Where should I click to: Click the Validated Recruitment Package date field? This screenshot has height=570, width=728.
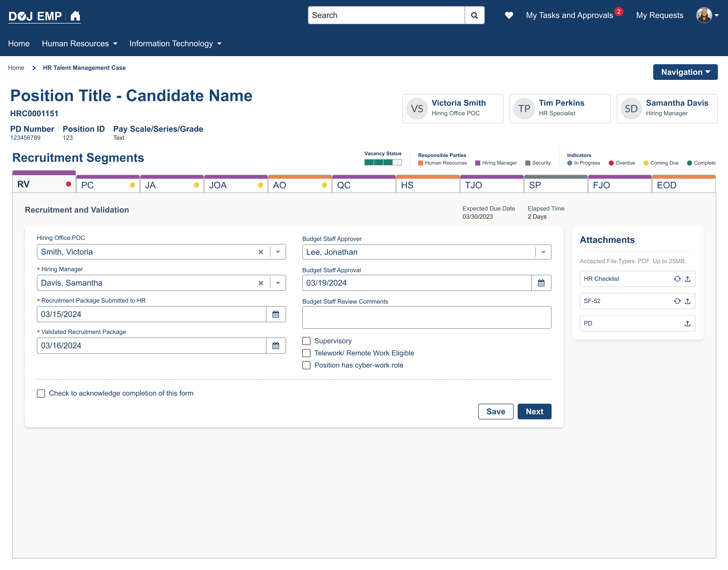click(x=151, y=346)
